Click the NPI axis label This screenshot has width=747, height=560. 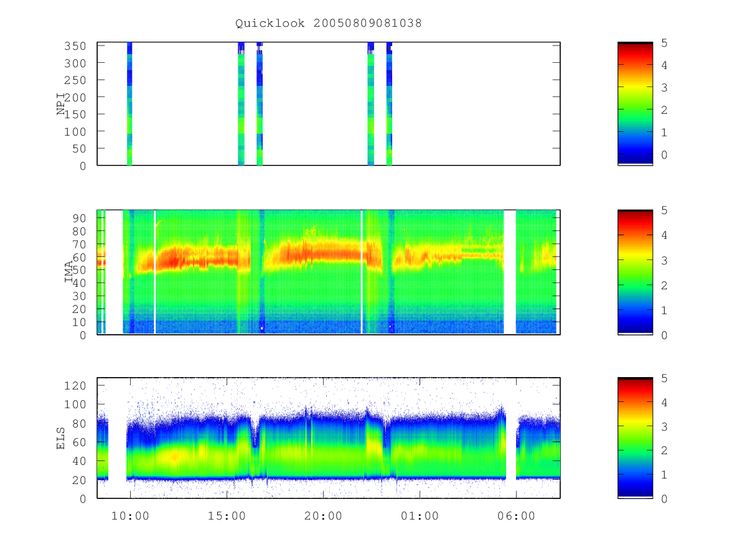(61, 103)
